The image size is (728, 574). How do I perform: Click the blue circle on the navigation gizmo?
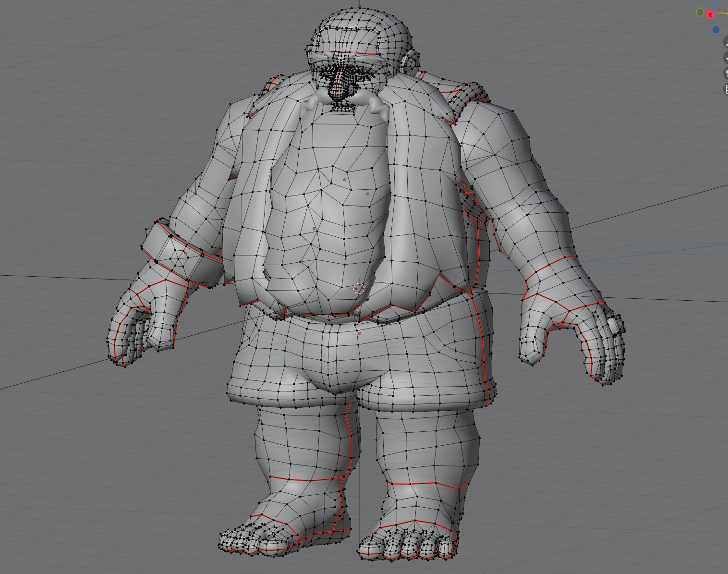click(x=716, y=30)
